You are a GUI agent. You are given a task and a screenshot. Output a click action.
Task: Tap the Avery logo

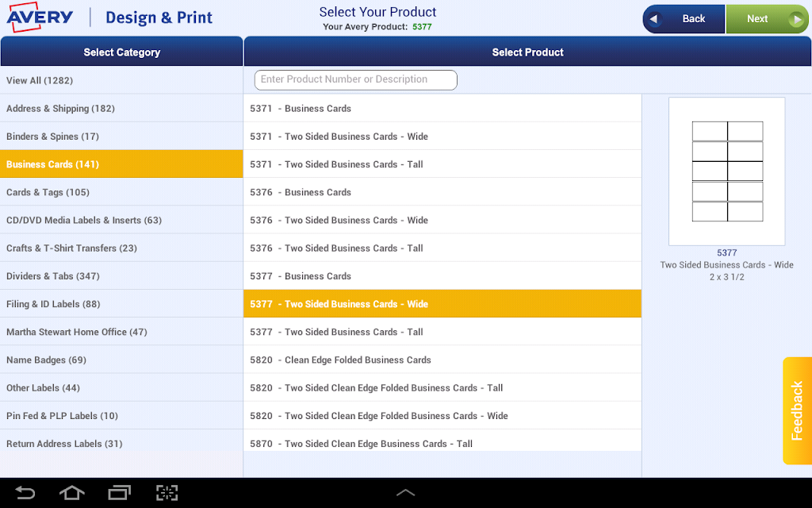[40, 17]
